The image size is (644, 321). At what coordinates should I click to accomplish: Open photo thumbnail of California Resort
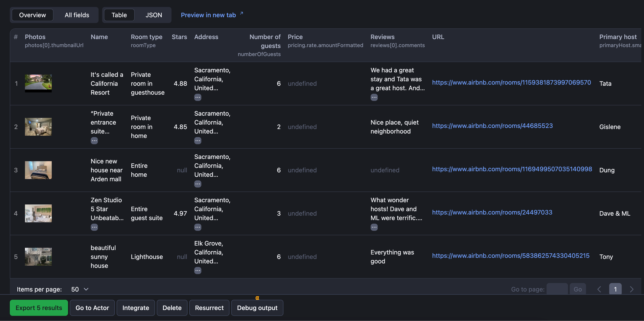click(x=38, y=83)
